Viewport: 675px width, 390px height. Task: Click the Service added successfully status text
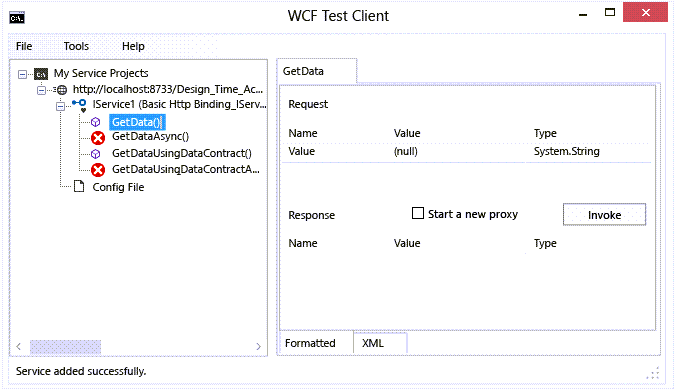pos(81,371)
